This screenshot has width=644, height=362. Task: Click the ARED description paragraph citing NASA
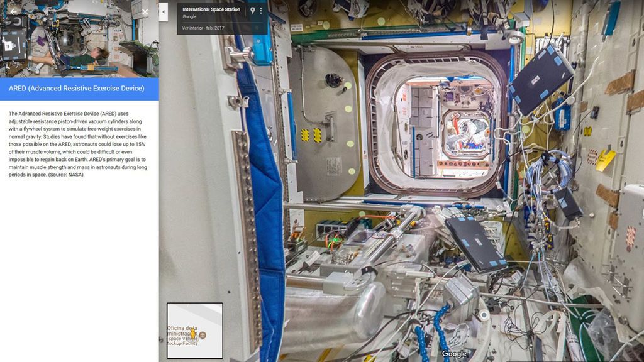click(x=77, y=144)
